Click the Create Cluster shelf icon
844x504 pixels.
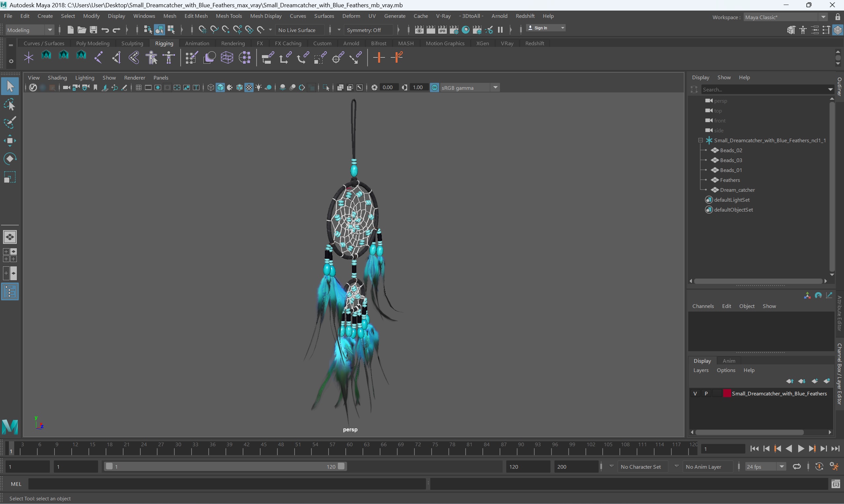(245, 57)
